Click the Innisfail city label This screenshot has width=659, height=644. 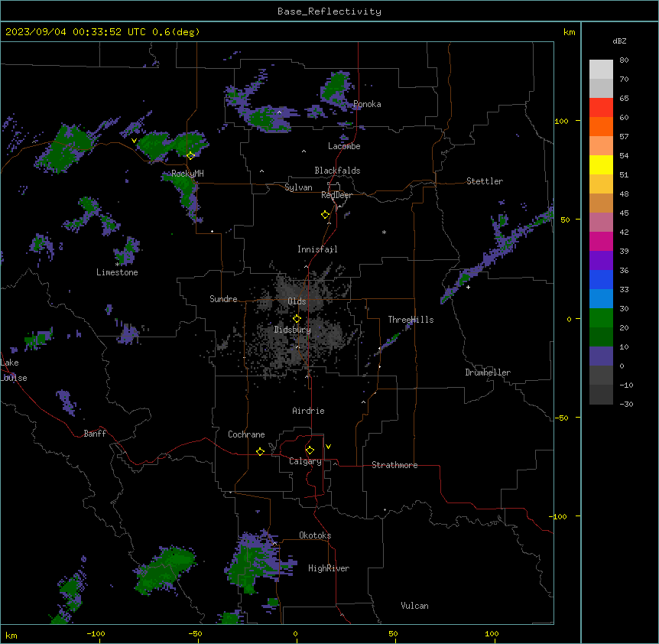(x=317, y=249)
